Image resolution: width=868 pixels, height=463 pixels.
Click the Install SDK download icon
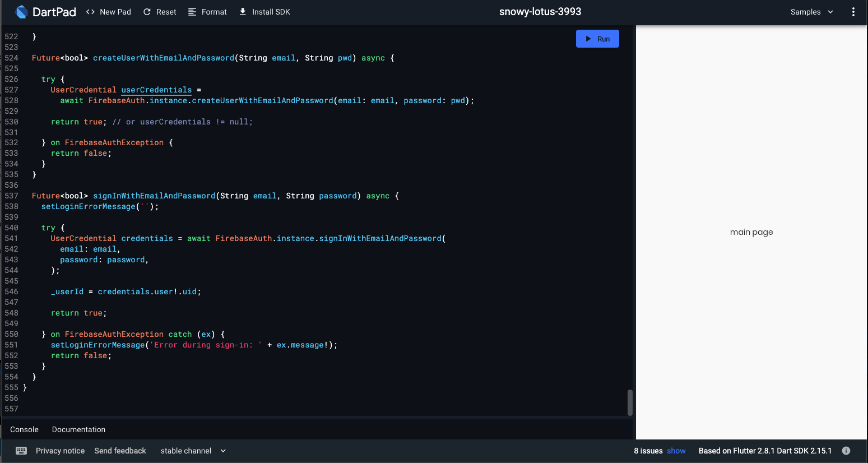(243, 12)
